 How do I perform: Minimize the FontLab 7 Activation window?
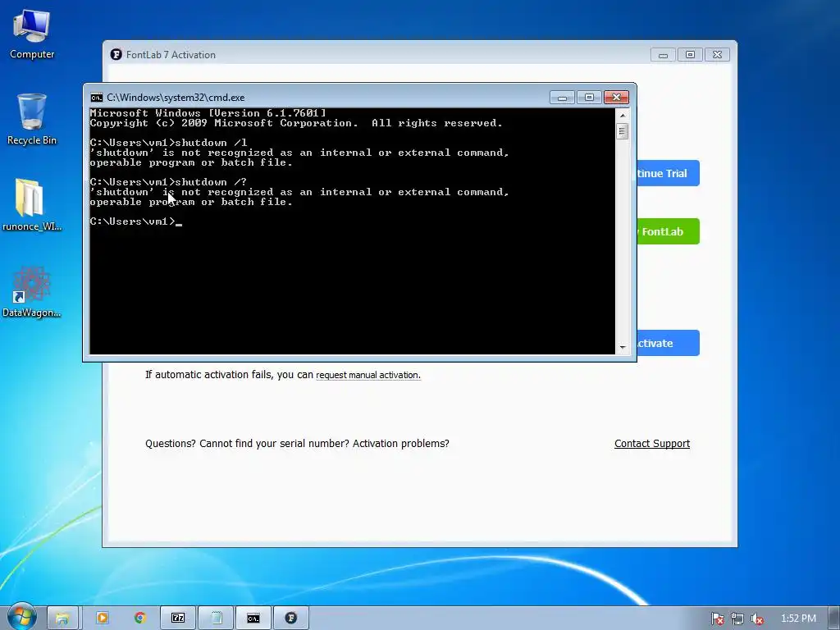pyautogui.click(x=663, y=55)
